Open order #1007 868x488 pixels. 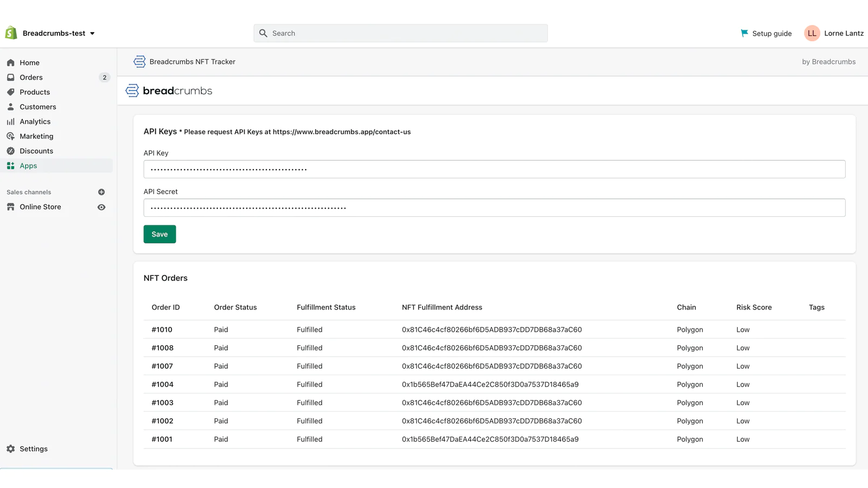coord(162,366)
